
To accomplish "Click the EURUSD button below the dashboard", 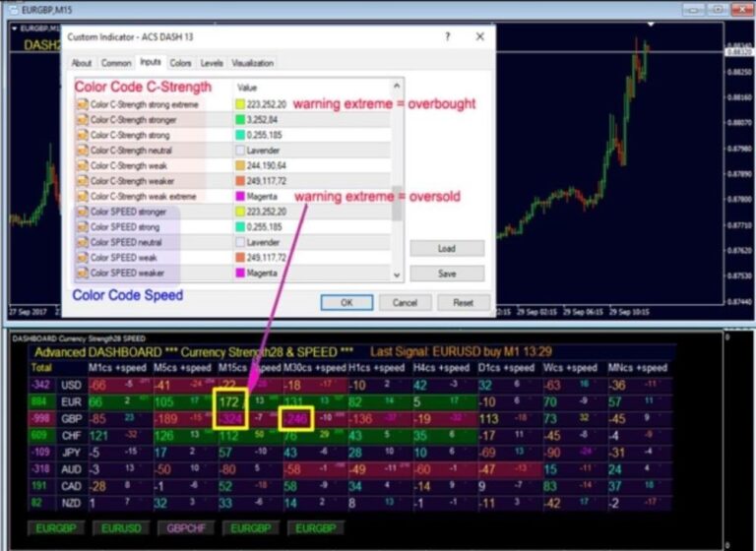I will [x=121, y=527].
